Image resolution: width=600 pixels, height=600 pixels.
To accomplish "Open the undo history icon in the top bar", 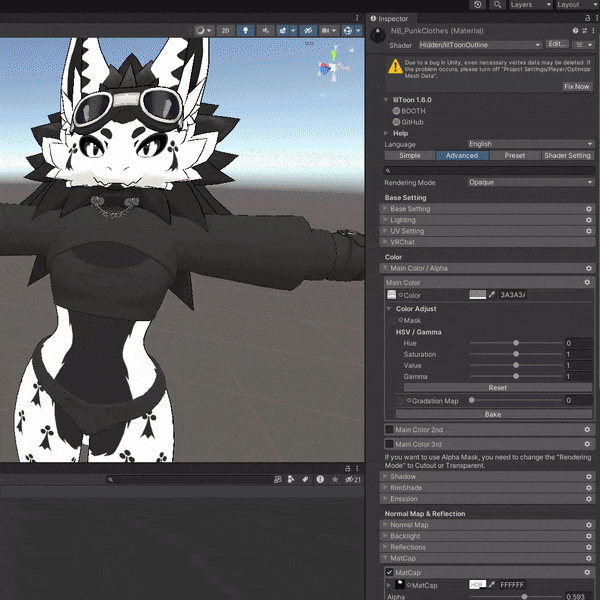I will [477, 5].
